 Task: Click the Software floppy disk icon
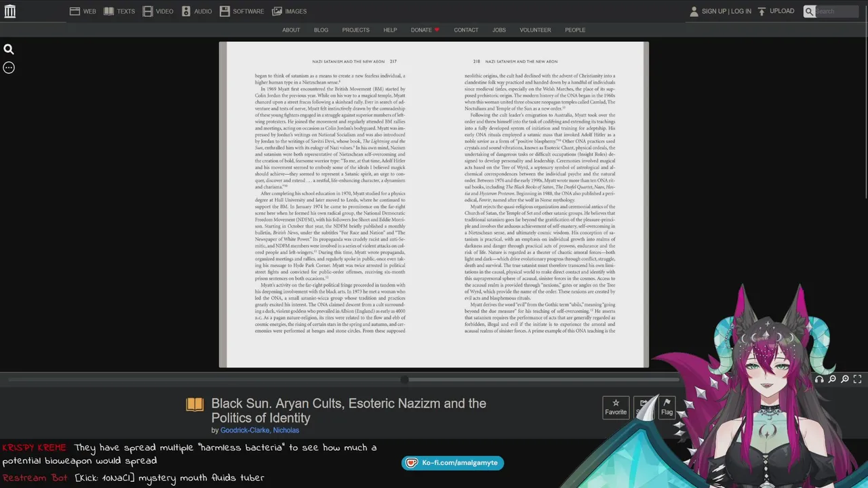224,12
